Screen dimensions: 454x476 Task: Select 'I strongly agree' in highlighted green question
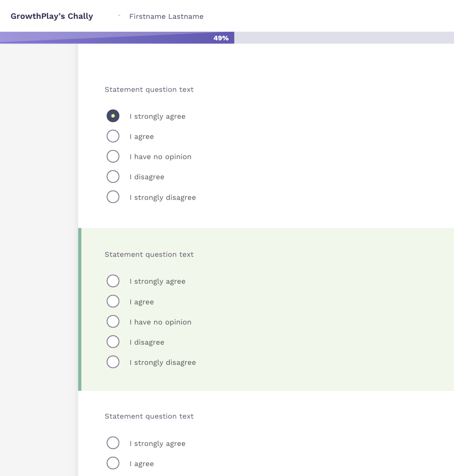coord(113,281)
